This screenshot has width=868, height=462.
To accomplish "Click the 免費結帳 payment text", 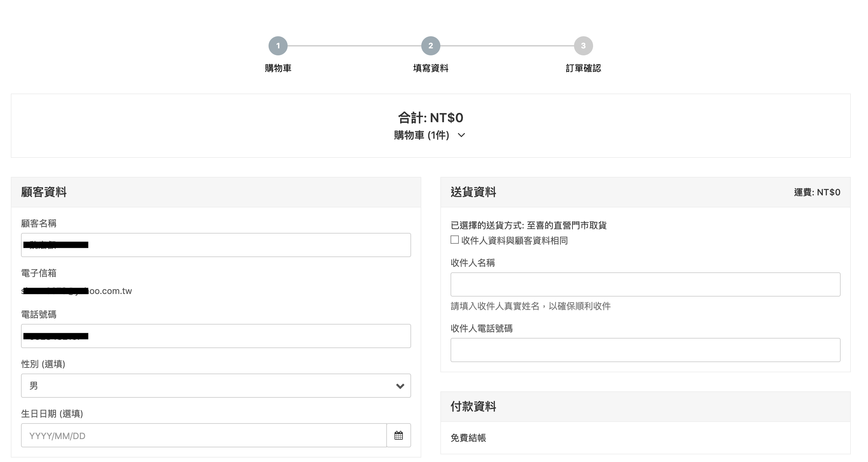I will (468, 438).
